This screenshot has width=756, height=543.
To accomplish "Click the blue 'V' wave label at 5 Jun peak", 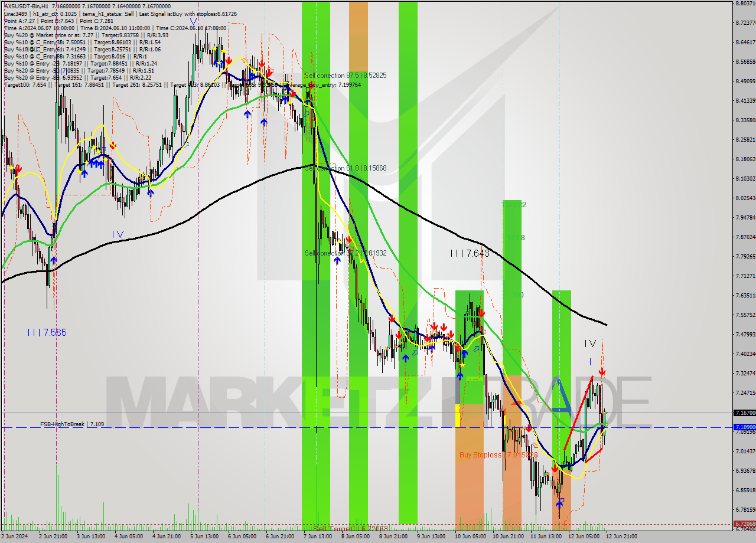I will 193,21.
